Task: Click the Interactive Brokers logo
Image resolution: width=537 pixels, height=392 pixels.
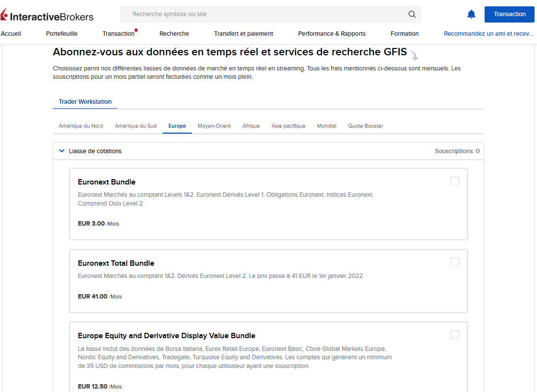Action: click(47, 15)
